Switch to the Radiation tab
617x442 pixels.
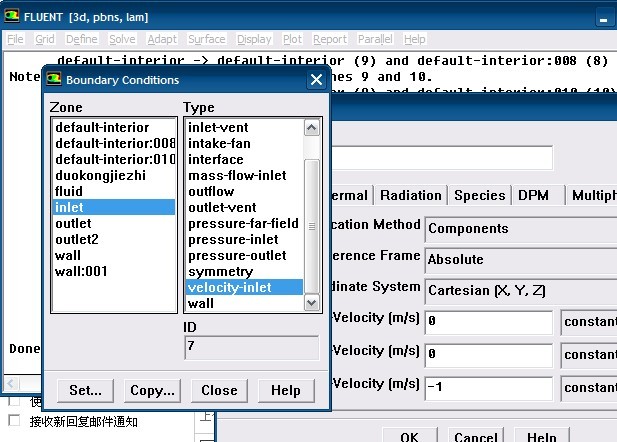point(410,196)
